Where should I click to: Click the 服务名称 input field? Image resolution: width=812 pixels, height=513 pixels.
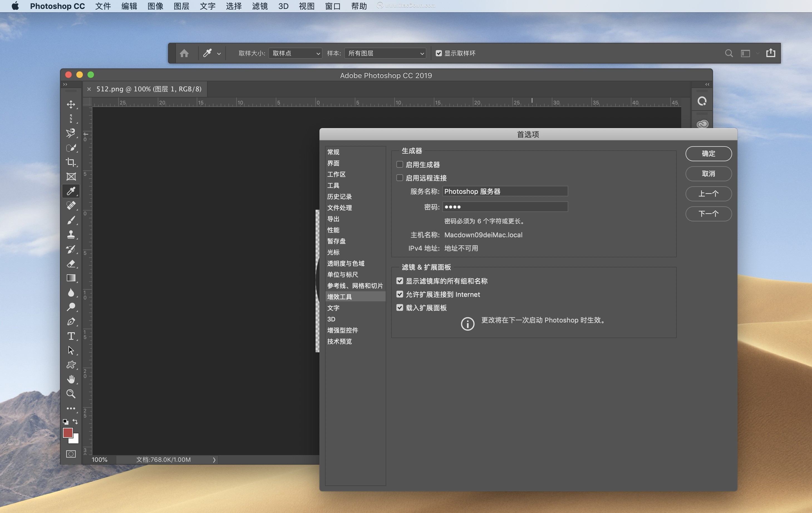[505, 191]
